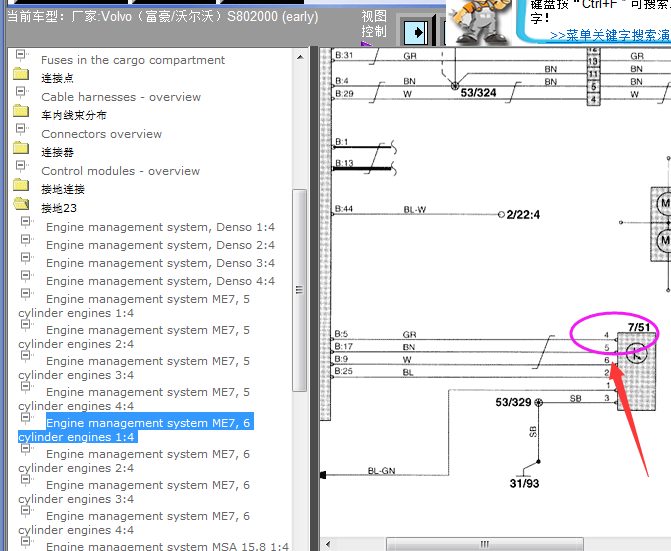Select highlighted ME7, 6 cylinder engines 1:4
This screenshot has height=551, width=671.
(x=136, y=428)
